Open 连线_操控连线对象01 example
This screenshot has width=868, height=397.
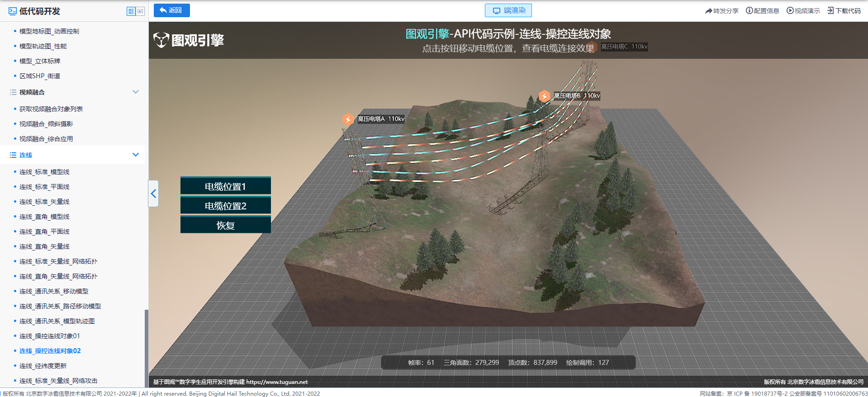[50, 336]
